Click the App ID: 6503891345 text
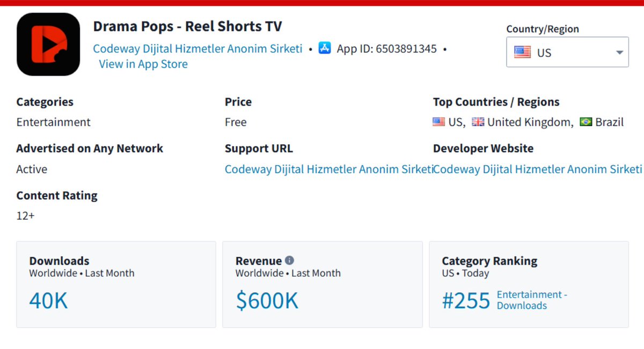This screenshot has width=644, height=349. (x=387, y=49)
